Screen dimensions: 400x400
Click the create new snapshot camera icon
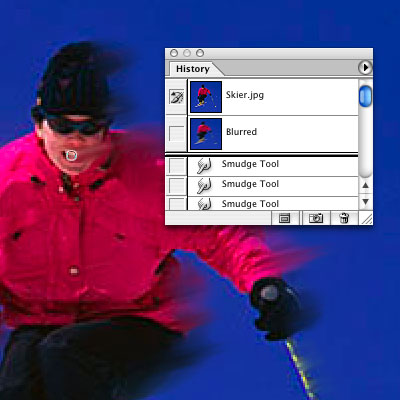316,218
